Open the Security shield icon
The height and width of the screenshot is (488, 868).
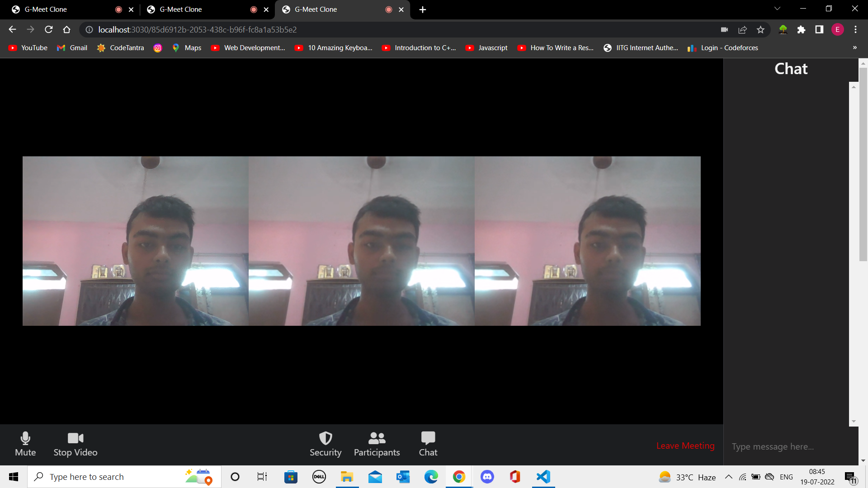coord(325,438)
